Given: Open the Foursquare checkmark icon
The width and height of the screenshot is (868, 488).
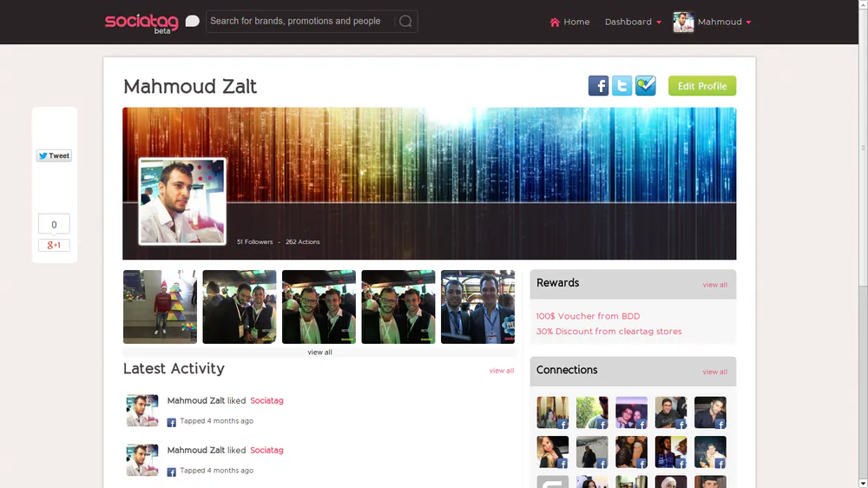Looking at the screenshot, I should click(x=646, y=86).
